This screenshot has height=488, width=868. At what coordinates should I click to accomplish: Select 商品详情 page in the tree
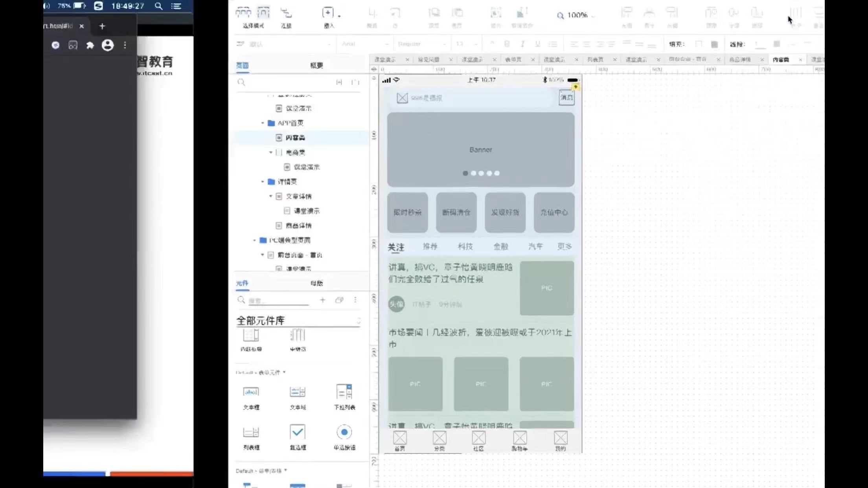[x=298, y=226]
